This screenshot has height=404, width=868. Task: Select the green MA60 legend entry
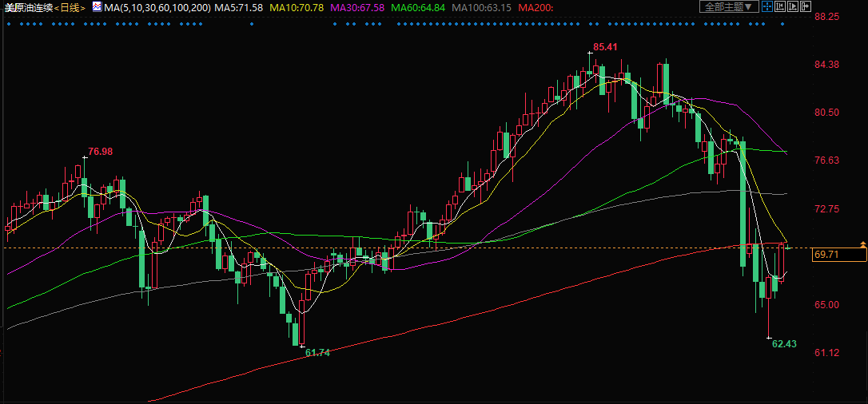417,7
